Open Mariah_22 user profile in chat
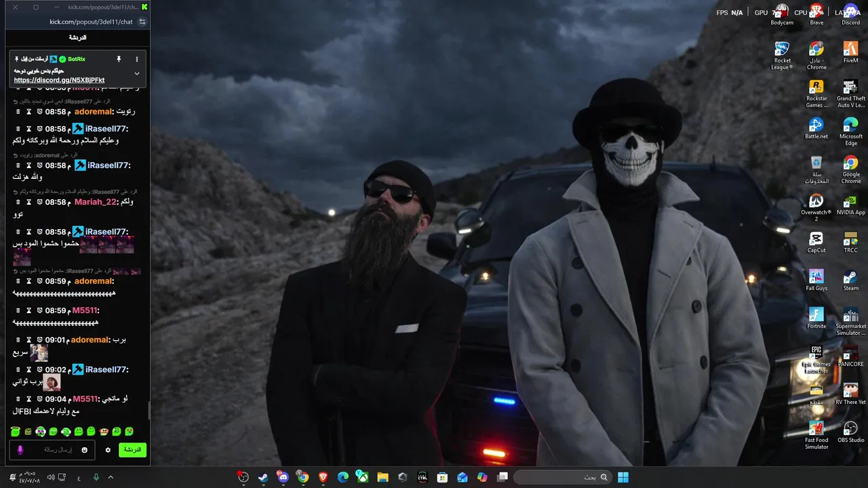Screen dimensions: 868x488 tap(96, 202)
